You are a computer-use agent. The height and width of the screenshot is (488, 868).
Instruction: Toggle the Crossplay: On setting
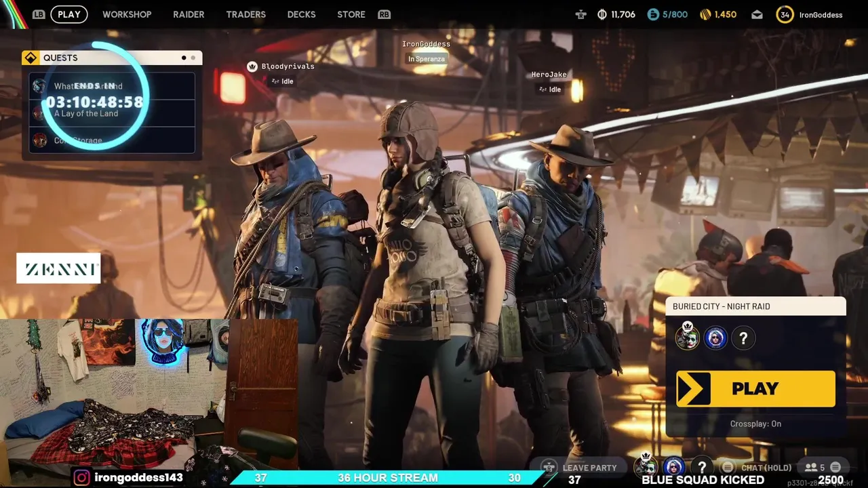point(755,424)
